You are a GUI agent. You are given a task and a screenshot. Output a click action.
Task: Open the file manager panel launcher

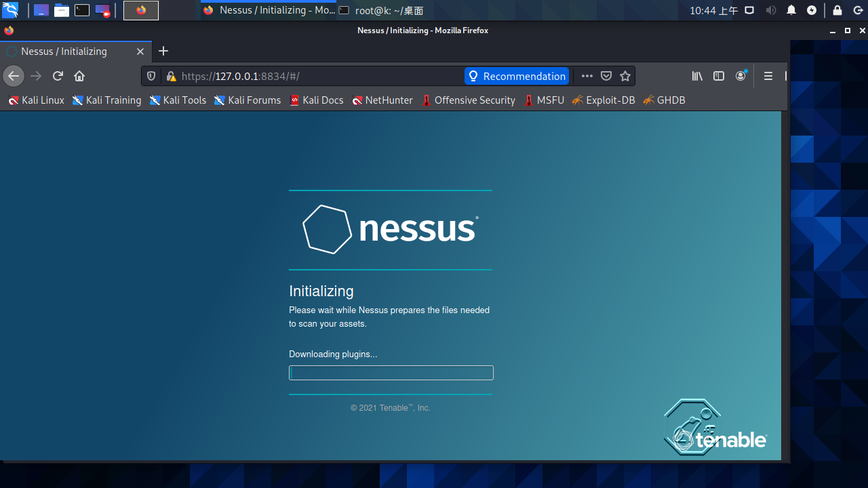coord(62,10)
